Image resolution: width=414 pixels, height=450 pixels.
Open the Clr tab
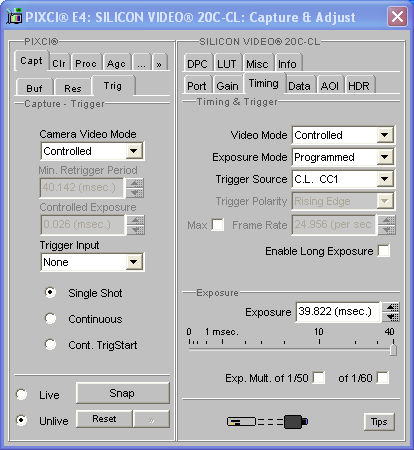click(x=59, y=63)
